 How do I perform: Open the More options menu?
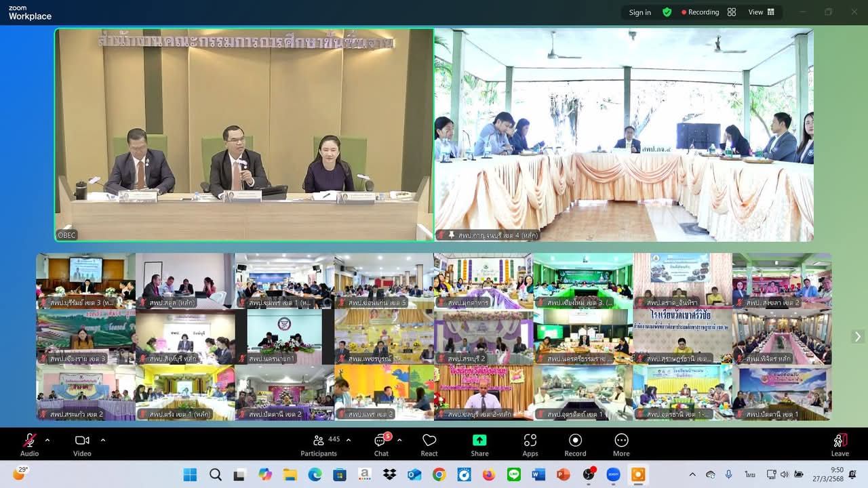[x=621, y=445]
